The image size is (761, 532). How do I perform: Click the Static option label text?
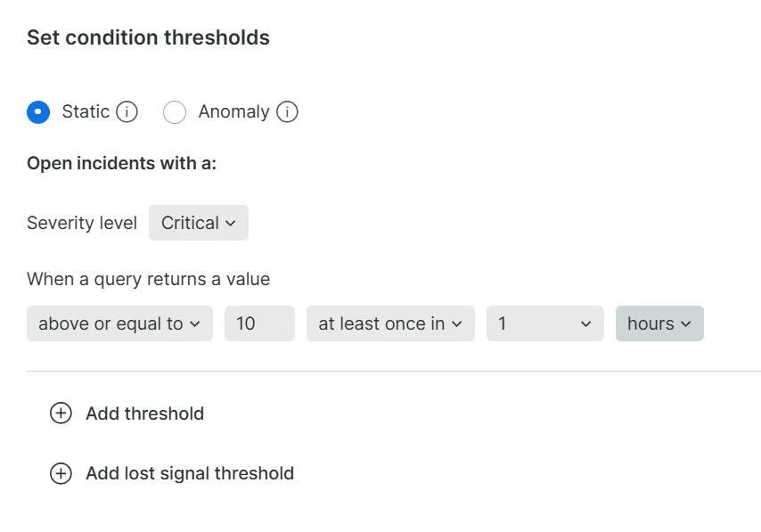(x=86, y=111)
